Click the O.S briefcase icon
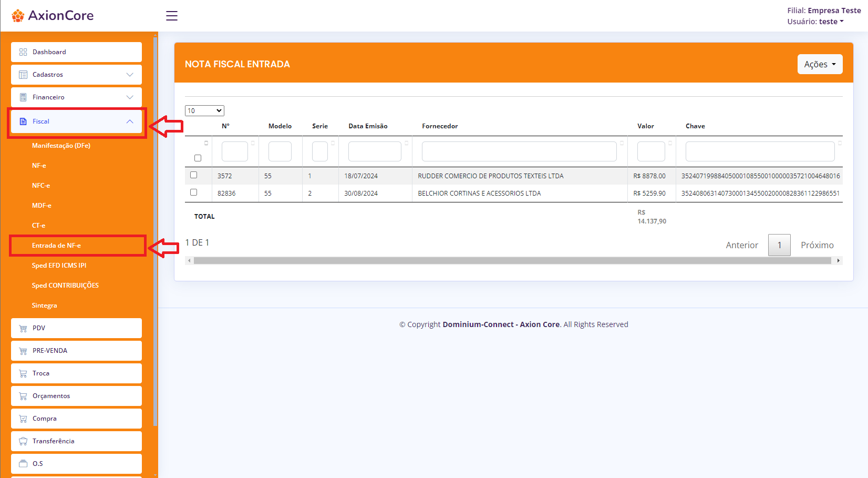This screenshot has width=868, height=478. click(23, 464)
